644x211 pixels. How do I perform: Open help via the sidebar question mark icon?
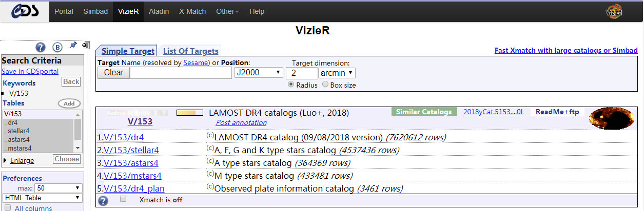point(41,47)
